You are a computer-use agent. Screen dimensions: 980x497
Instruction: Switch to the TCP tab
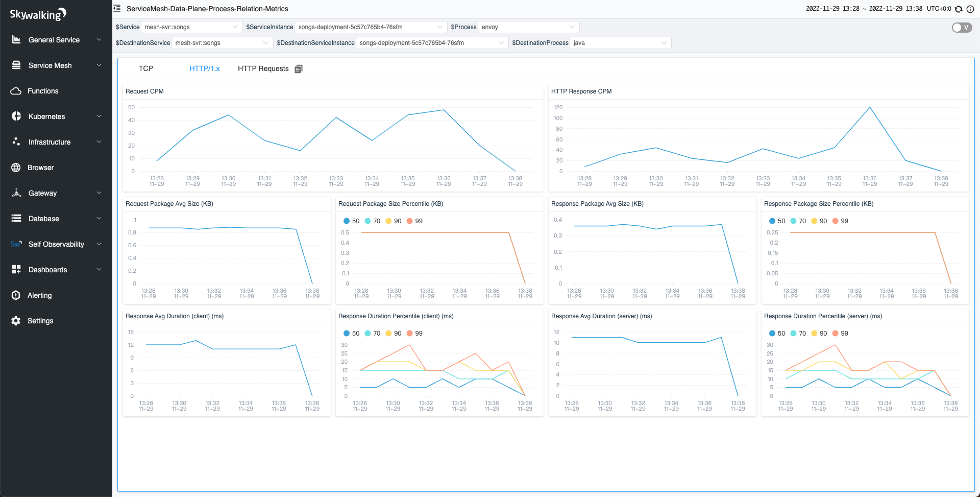click(x=146, y=68)
